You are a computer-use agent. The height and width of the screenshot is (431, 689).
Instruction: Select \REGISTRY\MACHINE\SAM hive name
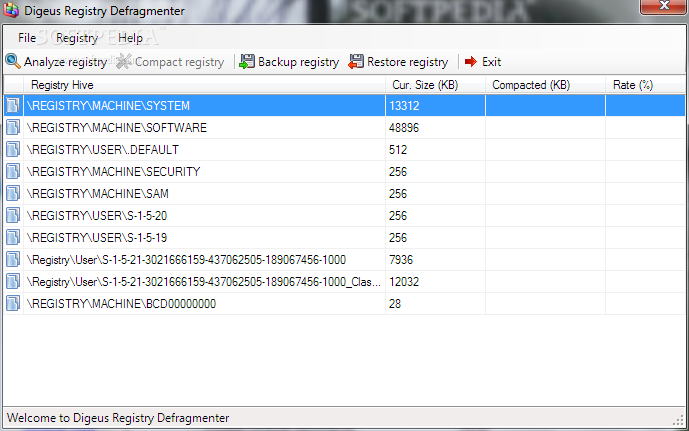pyautogui.click(x=97, y=193)
